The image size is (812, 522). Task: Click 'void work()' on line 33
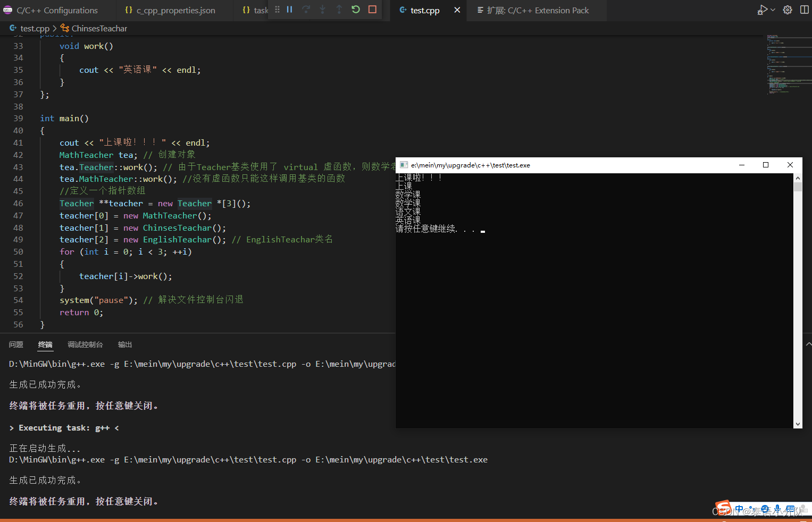(x=86, y=46)
